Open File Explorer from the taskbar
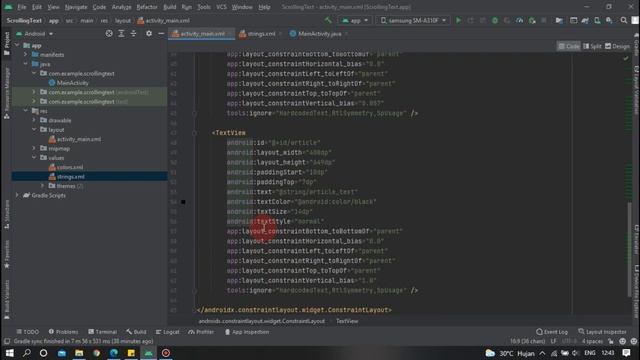 pyautogui.click(x=79, y=353)
